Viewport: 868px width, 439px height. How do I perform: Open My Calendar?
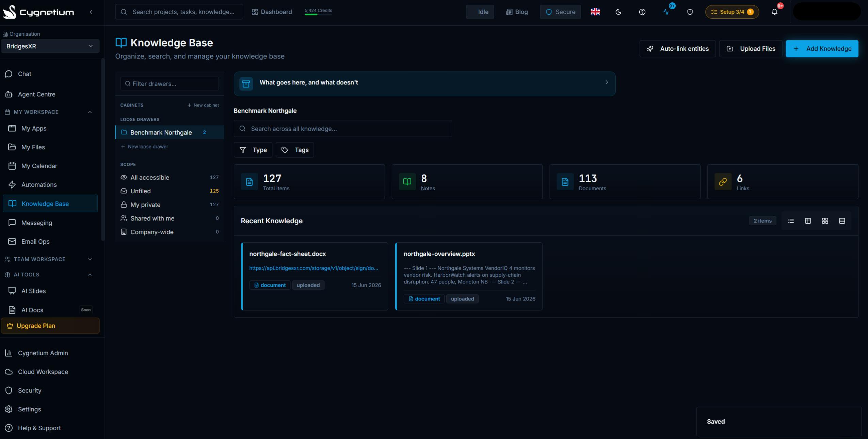click(x=50, y=166)
